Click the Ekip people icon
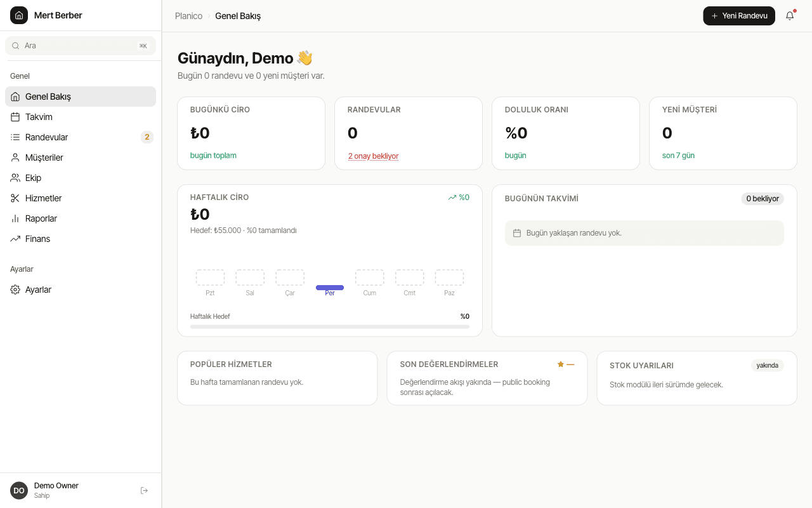812x508 pixels. coord(15,178)
